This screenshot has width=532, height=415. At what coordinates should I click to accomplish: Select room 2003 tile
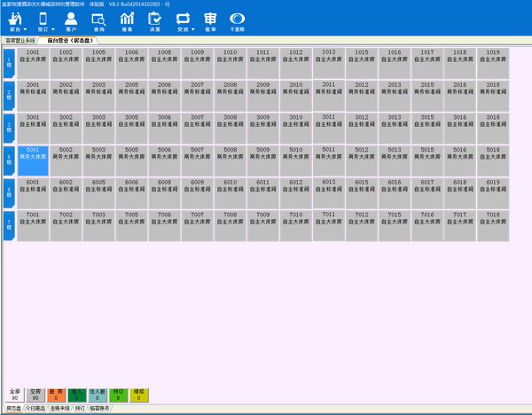tap(98, 96)
